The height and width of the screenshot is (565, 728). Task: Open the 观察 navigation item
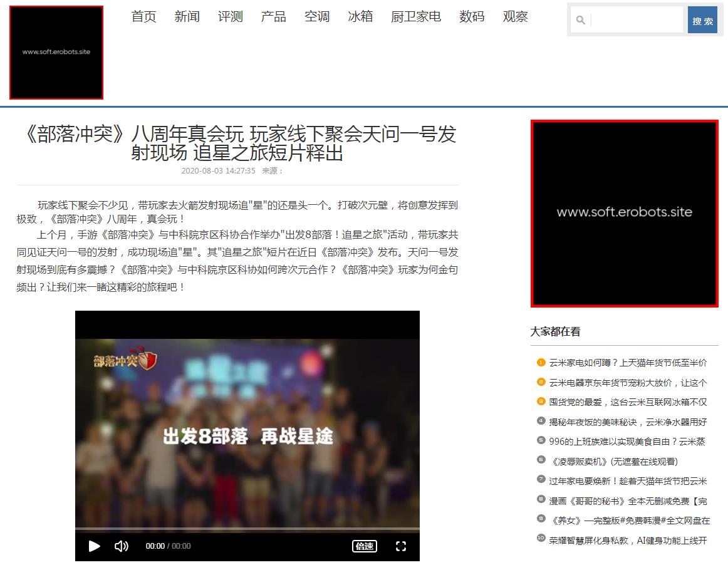(516, 17)
